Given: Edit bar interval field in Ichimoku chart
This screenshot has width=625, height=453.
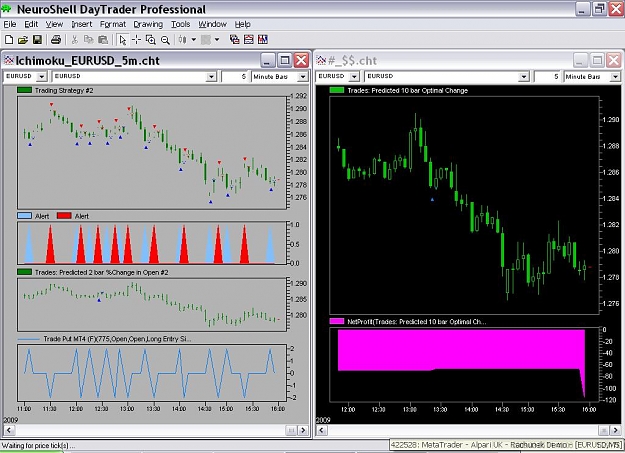Looking at the screenshot, I should (x=235, y=76).
